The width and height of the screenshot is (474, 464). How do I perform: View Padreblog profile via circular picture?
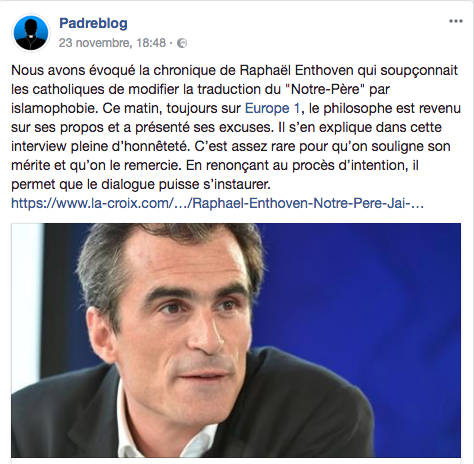coord(31,33)
